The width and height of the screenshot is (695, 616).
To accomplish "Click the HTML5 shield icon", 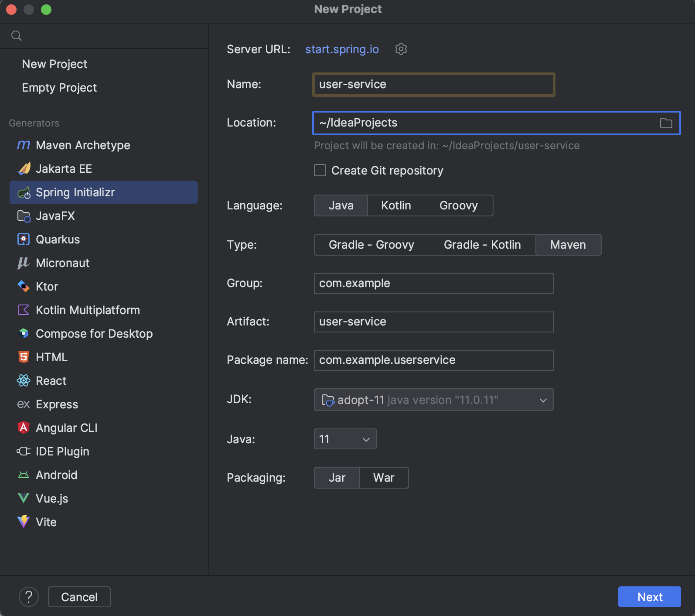I will [24, 357].
